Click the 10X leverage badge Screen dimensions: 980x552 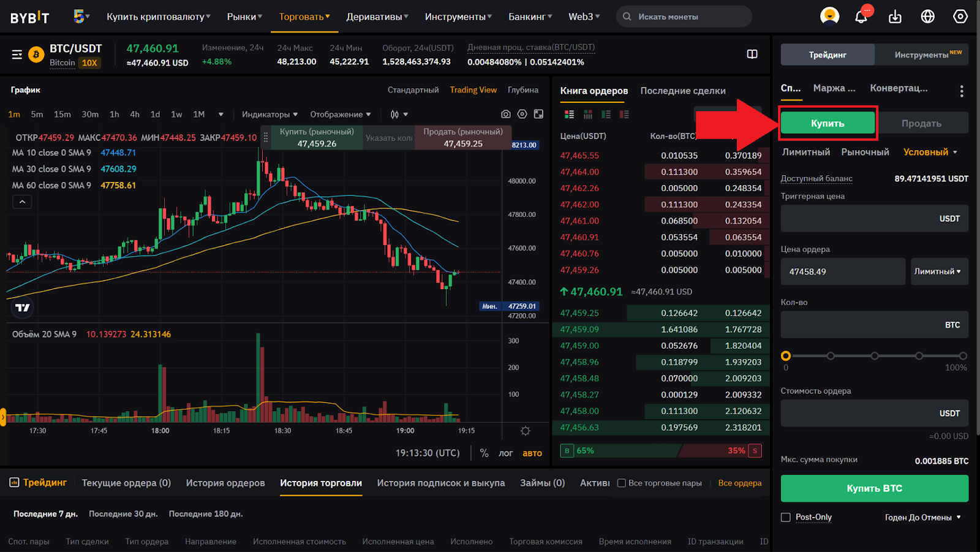tap(89, 62)
